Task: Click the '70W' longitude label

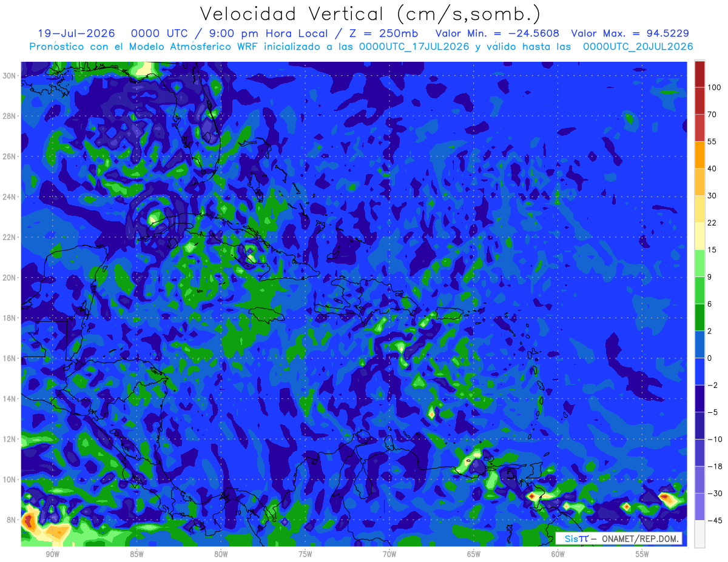Action: [x=389, y=554]
